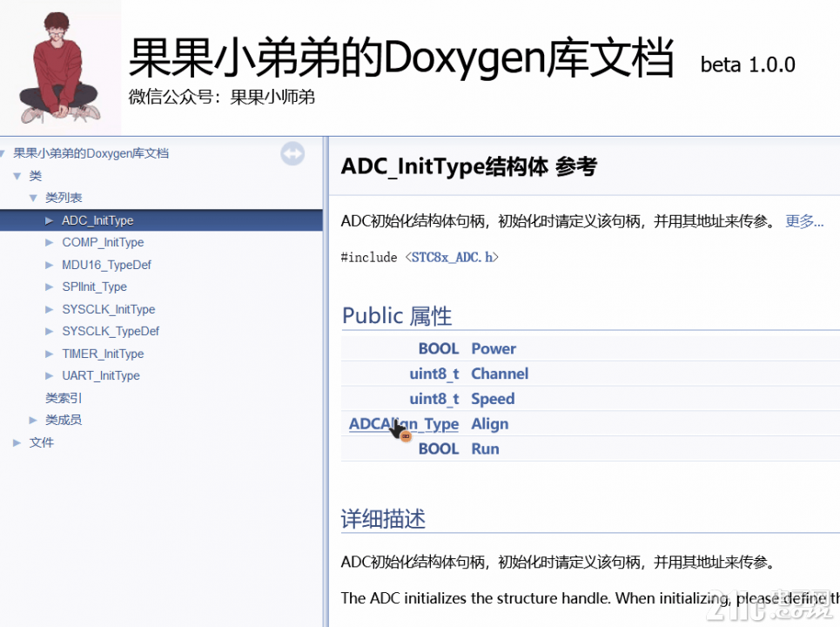840x627 pixels.
Task: Expand the TIMER_InitType tree arrow
Action: [50, 354]
